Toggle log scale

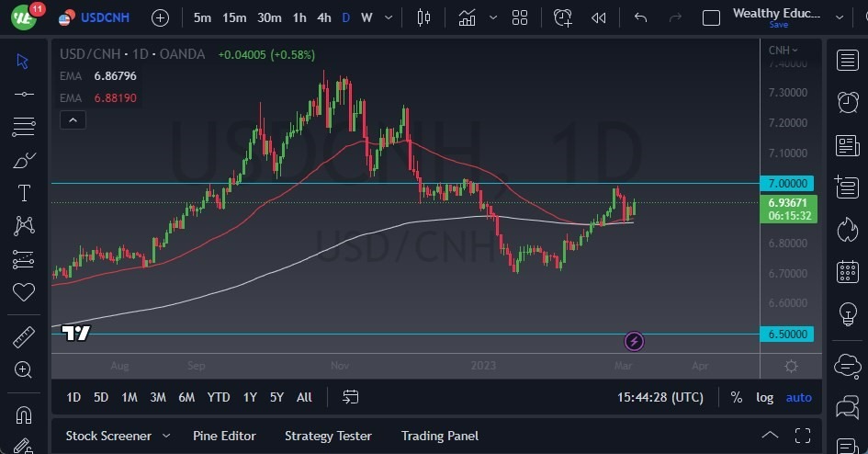[764, 397]
